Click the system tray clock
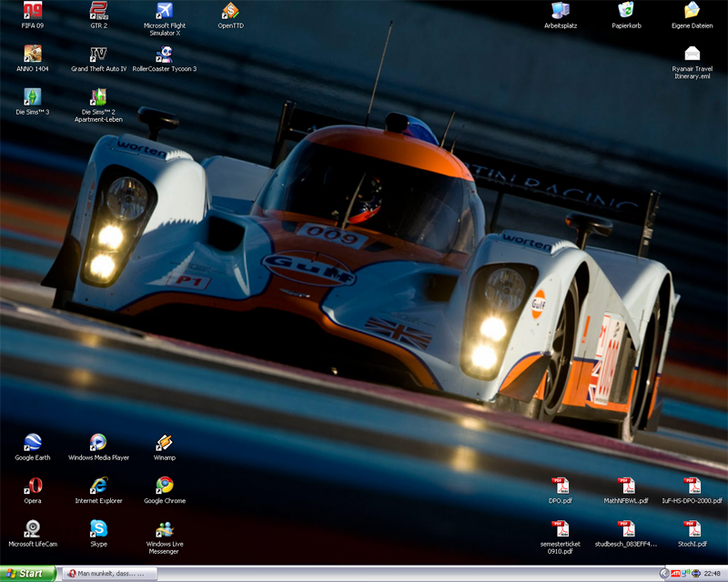 coord(713,574)
